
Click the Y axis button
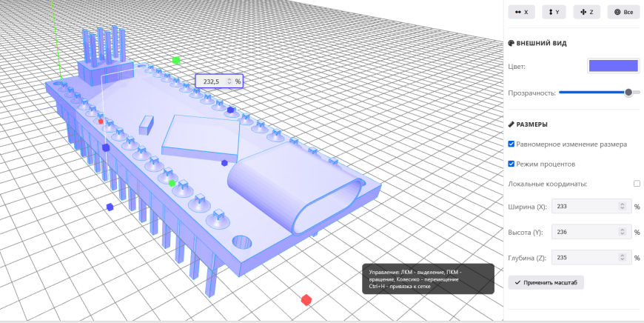pyautogui.click(x=554, y=13)
